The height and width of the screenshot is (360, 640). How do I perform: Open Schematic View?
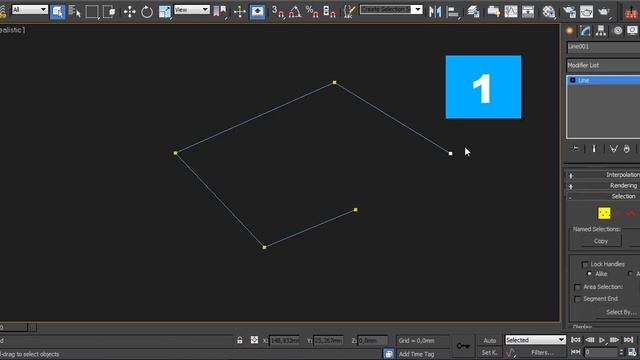[528, 11]
